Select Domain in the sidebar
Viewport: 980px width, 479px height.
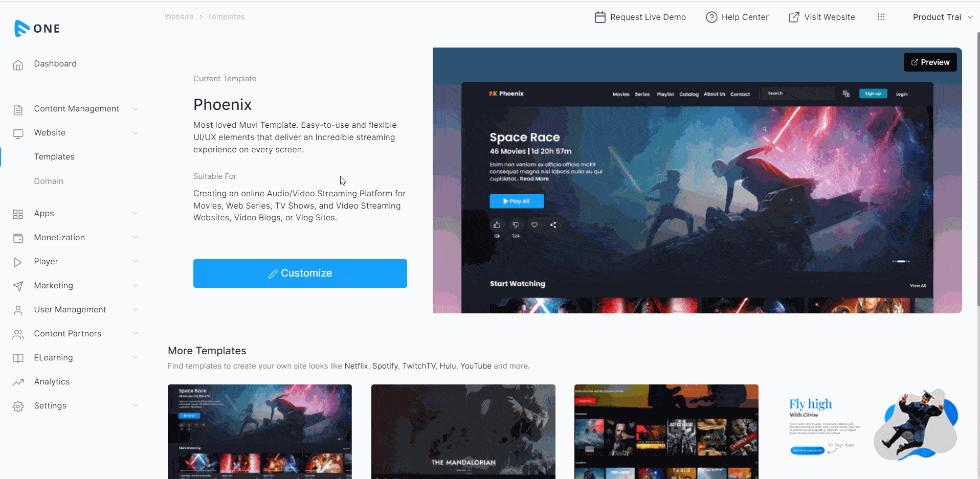[49, 181]
